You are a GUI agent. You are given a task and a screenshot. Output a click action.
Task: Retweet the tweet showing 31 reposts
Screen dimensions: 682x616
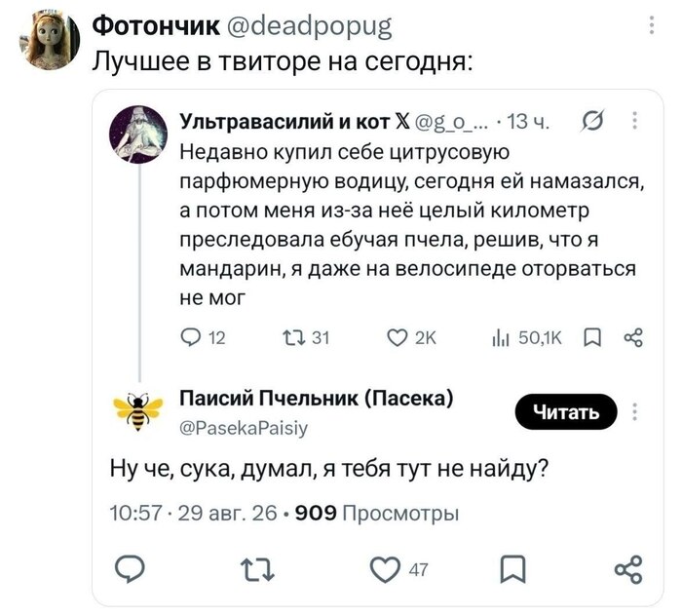293,337
